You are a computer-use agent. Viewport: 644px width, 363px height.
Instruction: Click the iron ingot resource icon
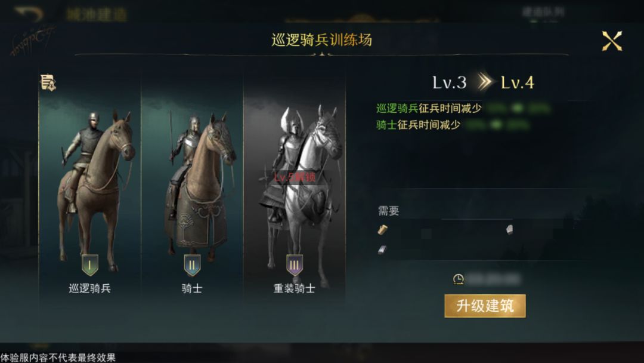(382, 250)
